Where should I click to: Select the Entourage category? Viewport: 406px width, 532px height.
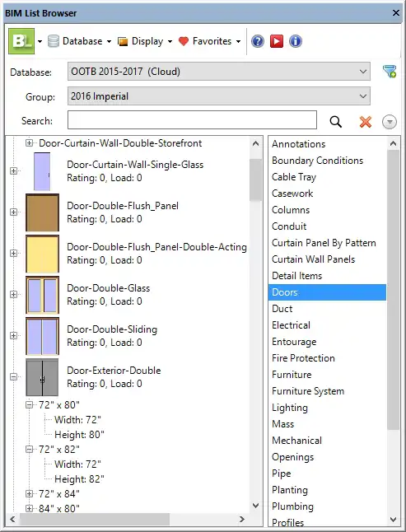[x=327, y=342]
